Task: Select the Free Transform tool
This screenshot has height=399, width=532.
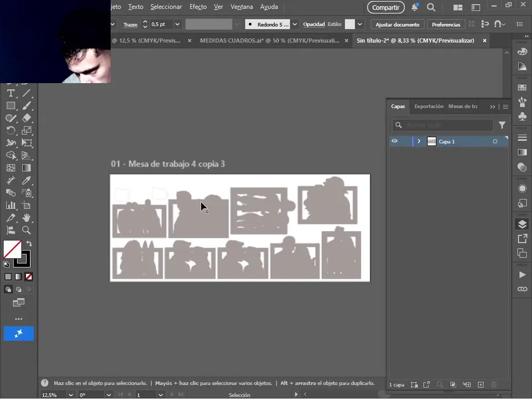Action: pos(27,143)
